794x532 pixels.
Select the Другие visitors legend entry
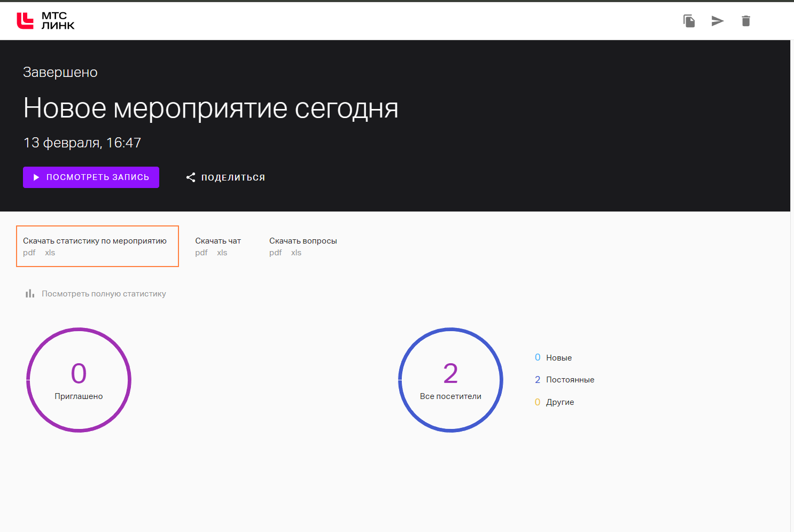559,402
